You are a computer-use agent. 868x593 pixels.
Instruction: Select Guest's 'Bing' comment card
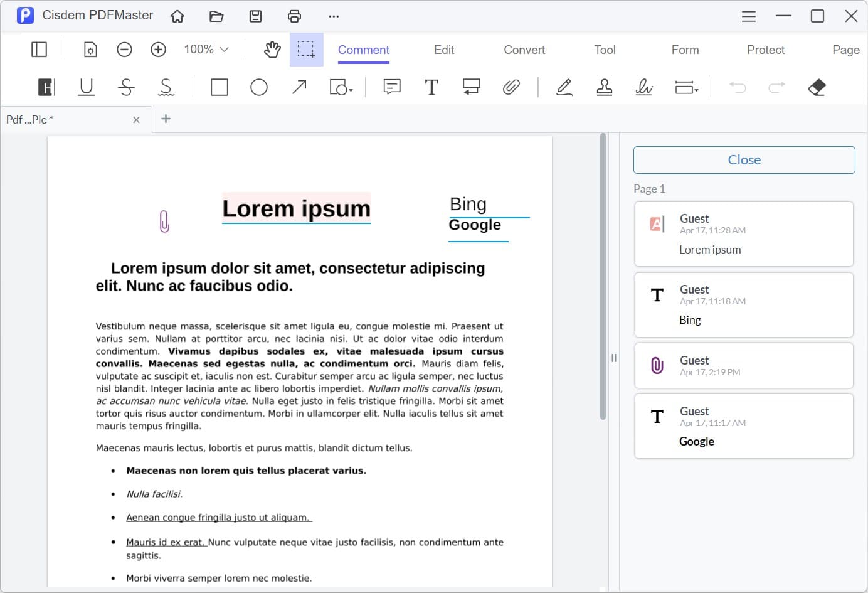tap(744, 305)
